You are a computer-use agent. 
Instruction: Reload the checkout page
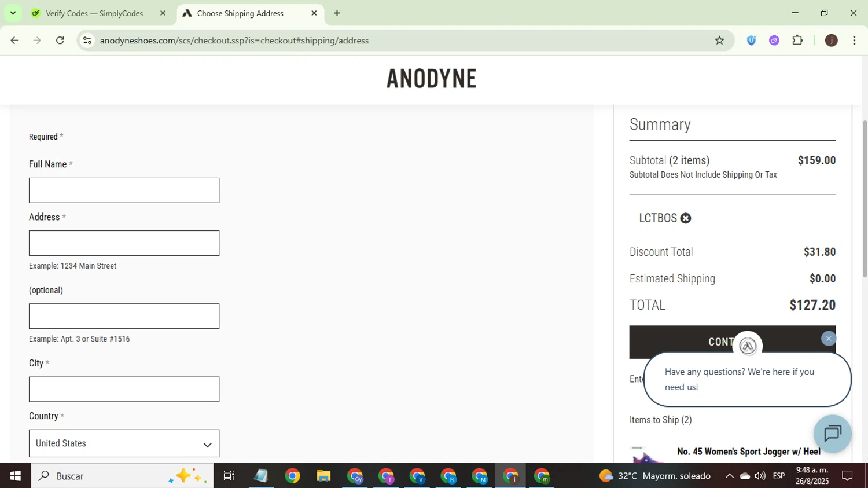click(60, 41)
